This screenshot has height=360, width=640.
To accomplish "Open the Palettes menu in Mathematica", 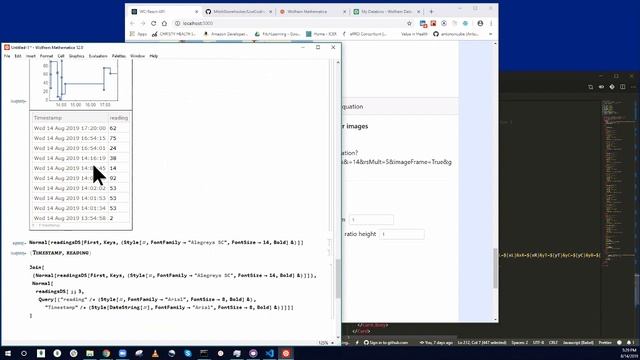I will [x=119, y=56].
